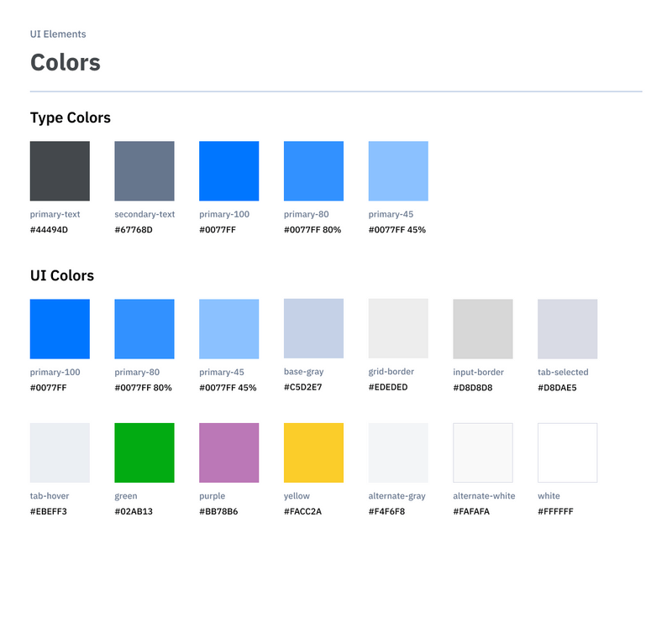Click the tab-hover color swatch
The image size is (672, 622).
tap(60, 453)
